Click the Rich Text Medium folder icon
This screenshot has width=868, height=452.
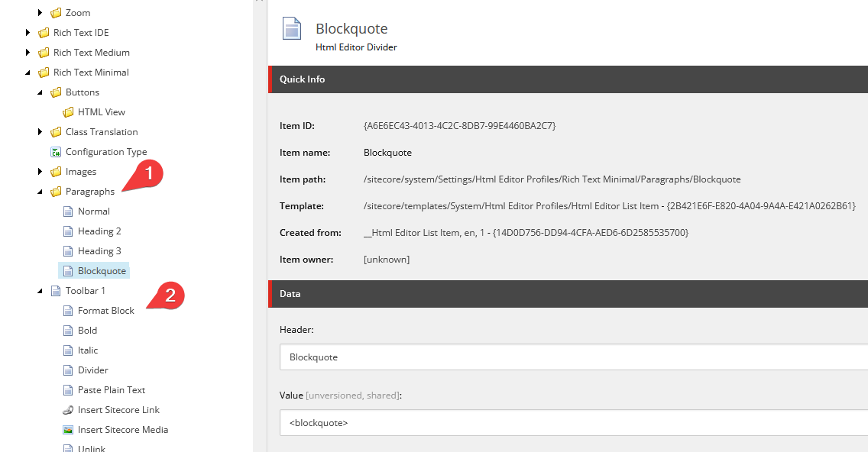tap(44, 53)
